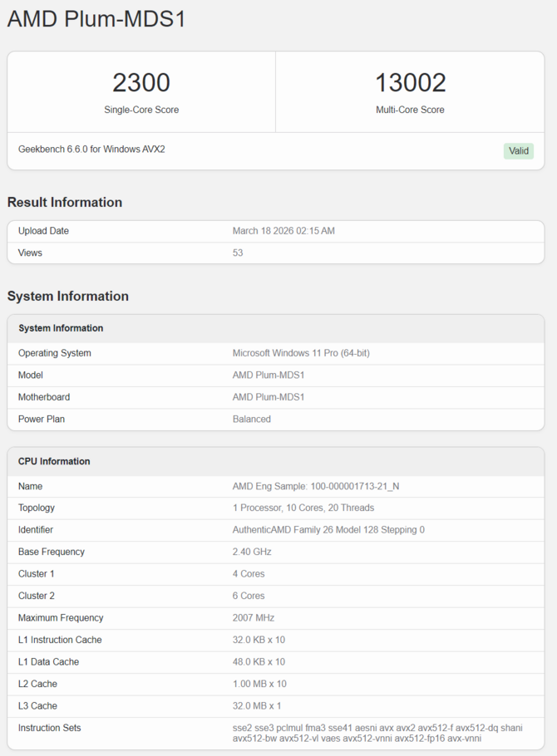
Task: Click the L1 Instruction Cache value 32.0 KB x 10
Action: 259,640
